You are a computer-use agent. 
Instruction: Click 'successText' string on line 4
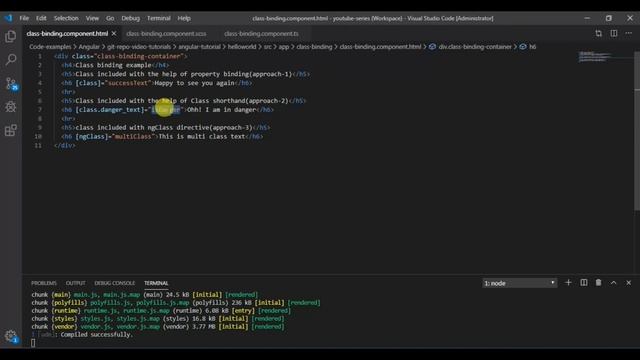pyautogui.click(x=128, y=83)
